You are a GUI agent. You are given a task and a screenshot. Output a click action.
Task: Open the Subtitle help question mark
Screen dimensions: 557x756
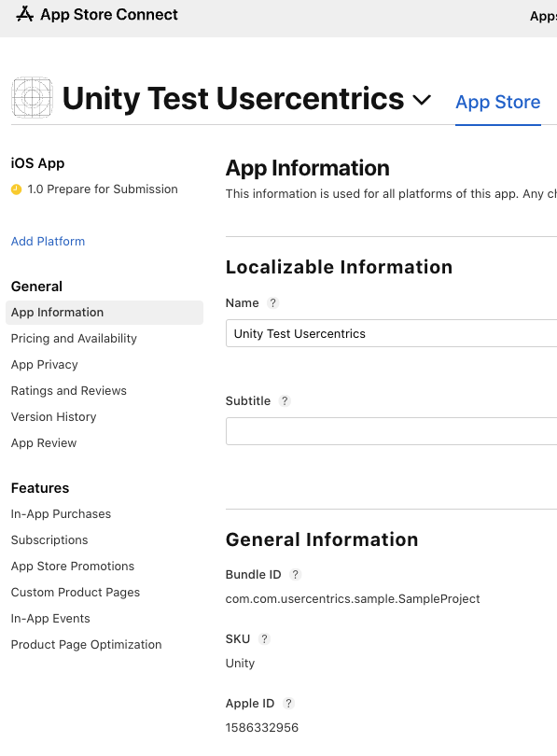(285, 400)
